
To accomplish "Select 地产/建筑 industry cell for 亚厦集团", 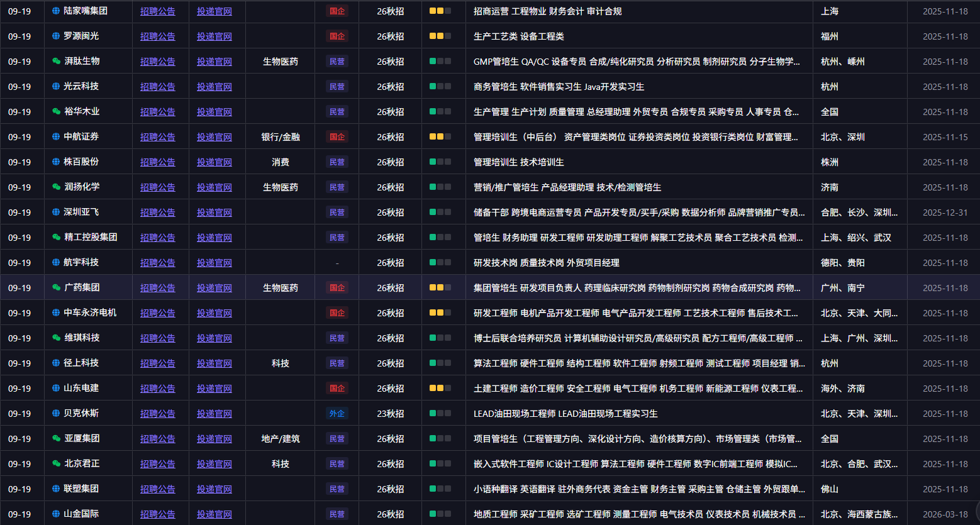I will coord(281,439).
